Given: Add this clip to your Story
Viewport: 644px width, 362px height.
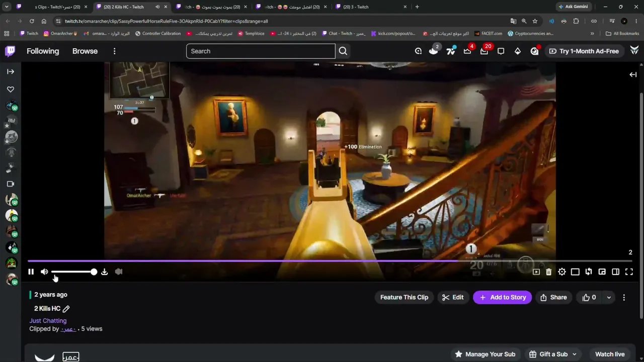Looking at the screenshot, I should coord(502,297).
